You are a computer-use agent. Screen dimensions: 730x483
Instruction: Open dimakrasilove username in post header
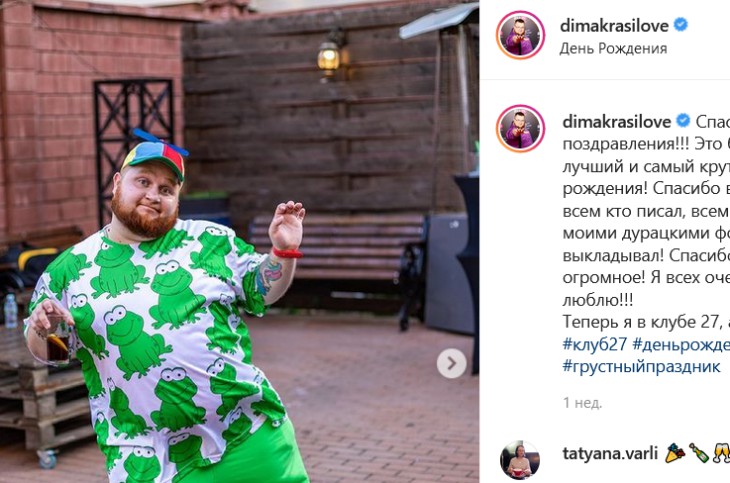coord(614,26)
